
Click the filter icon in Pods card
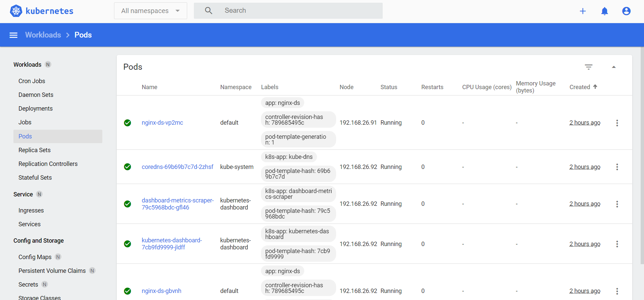(588, 67)
